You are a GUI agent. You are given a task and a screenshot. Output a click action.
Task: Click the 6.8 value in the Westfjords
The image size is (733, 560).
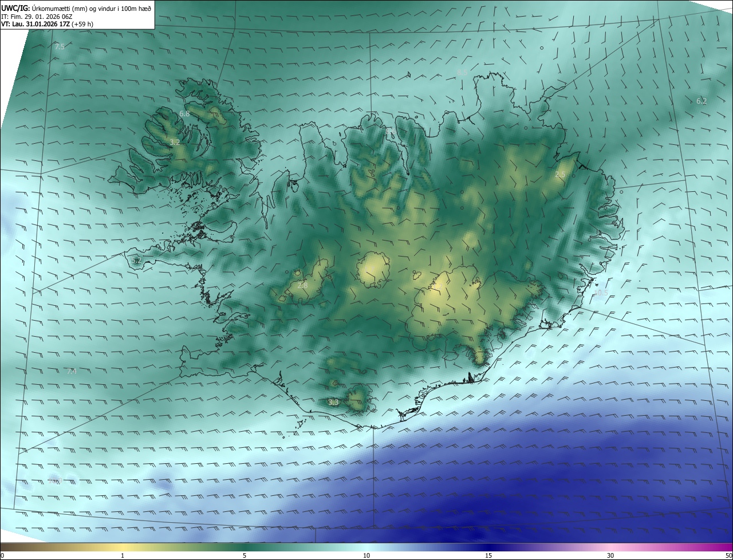pos(184,114)
